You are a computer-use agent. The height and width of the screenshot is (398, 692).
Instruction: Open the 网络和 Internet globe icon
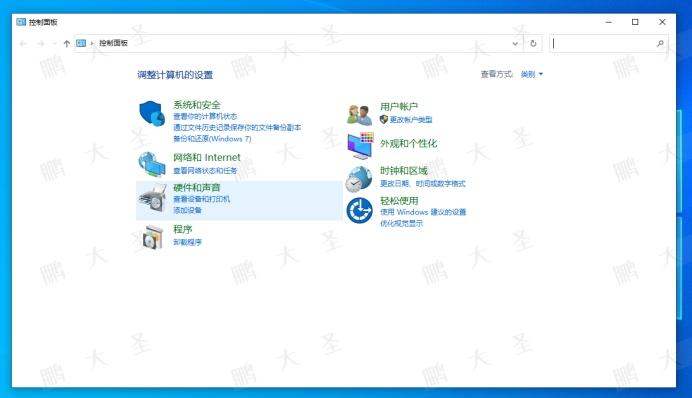[152, 164]
